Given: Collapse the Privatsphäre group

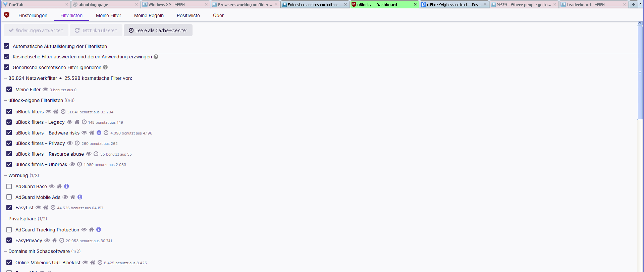Looking at the screenshot, I should click(5, 219).
